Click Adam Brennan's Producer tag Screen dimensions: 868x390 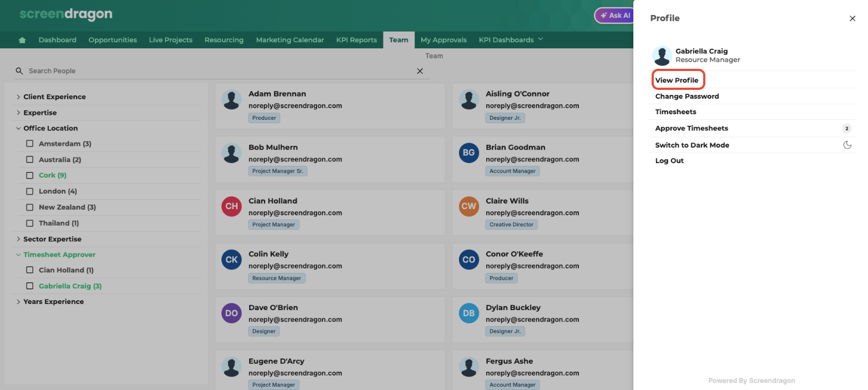coord(264,118)
